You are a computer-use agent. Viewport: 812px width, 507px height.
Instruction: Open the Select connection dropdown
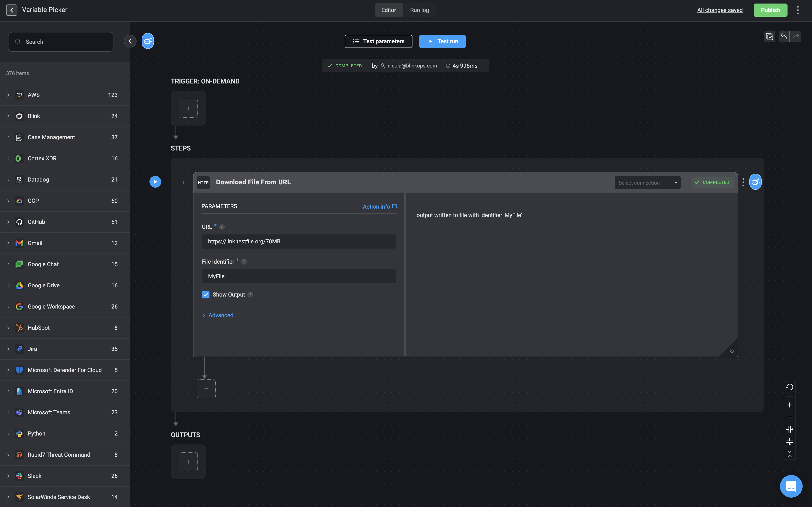pyautogui.click(x=647, y=183)
